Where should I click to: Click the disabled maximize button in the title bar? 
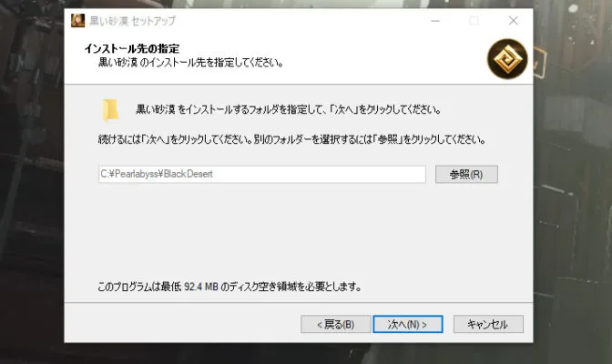(474, 21)
